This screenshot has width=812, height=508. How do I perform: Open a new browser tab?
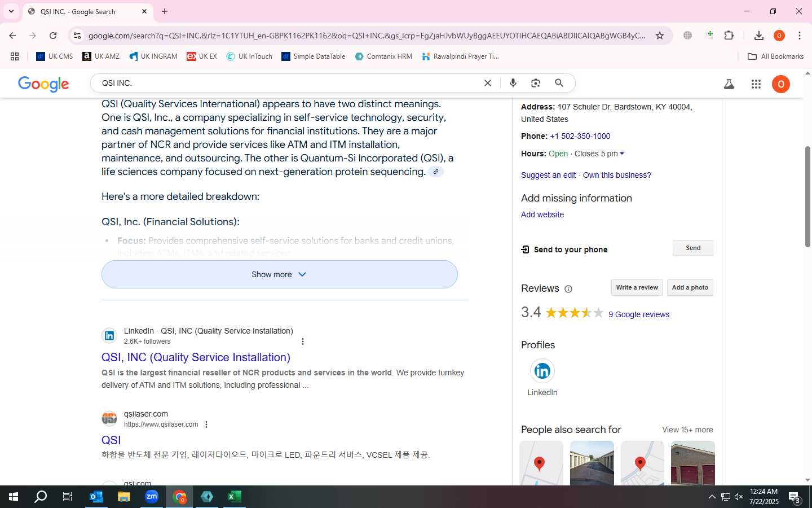165,11
